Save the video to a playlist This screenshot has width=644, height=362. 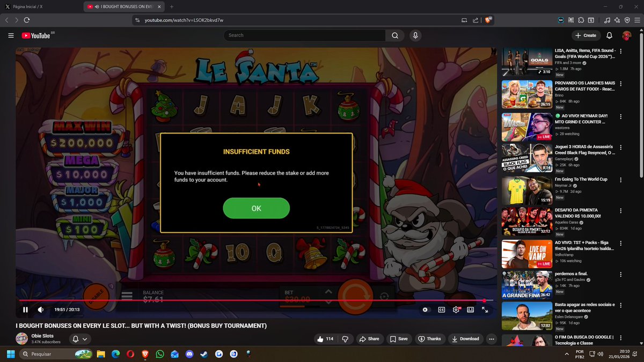(399, 339)
